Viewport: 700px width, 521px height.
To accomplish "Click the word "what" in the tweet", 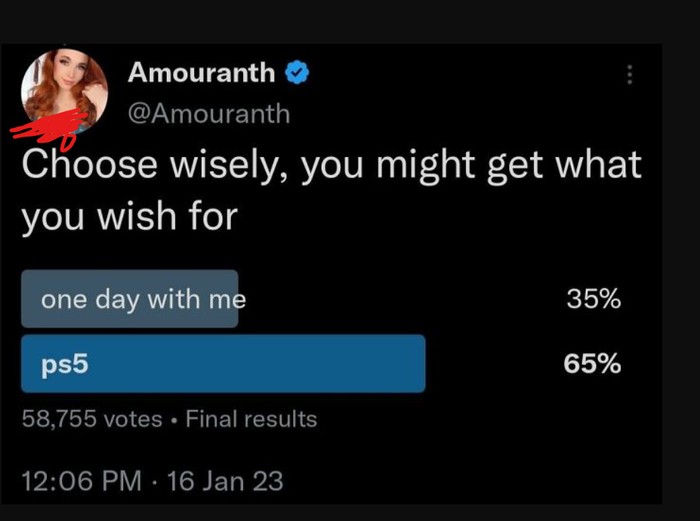I will tap(600, 164).
